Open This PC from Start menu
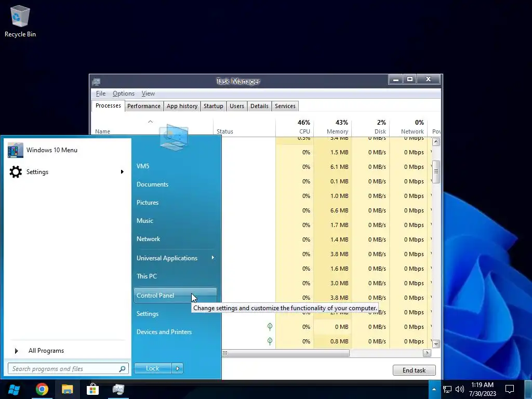The image size is (532, 399). point(147,276)
